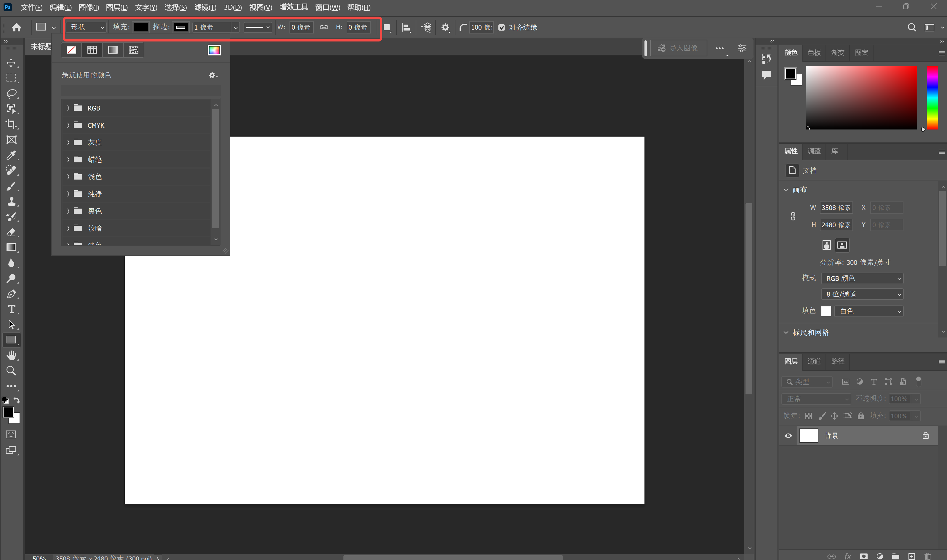Select the Horizontal Type tool
The height and width of the screenshot is (560, 947).
[x=11, y=309]
